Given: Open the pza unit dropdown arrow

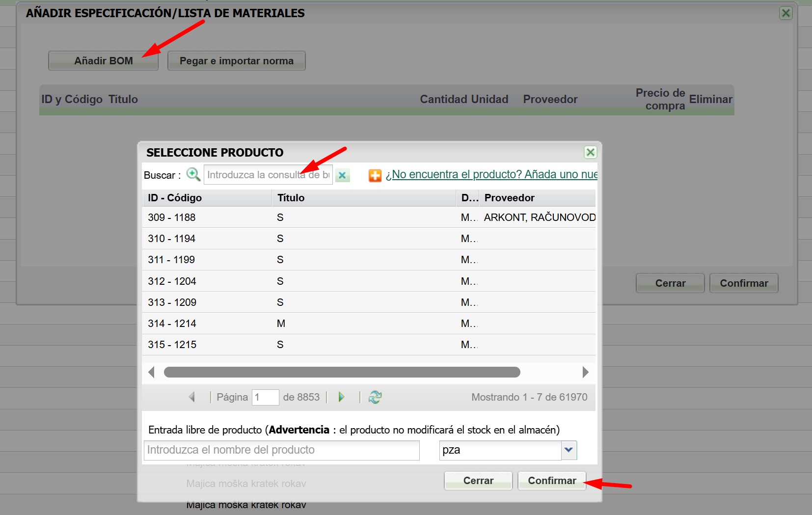Looking at the screenshot, I should 569,450.
